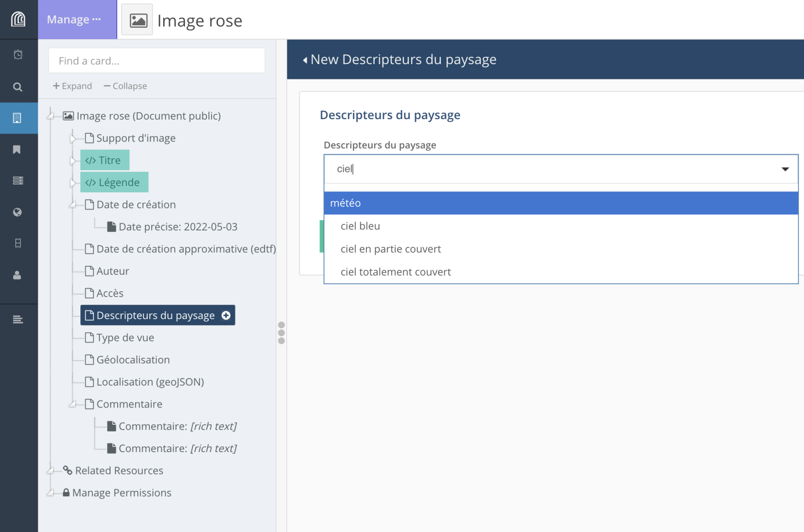Click the bookmark icon in sidebar
804x532 pixels.
tap(17, 150)
